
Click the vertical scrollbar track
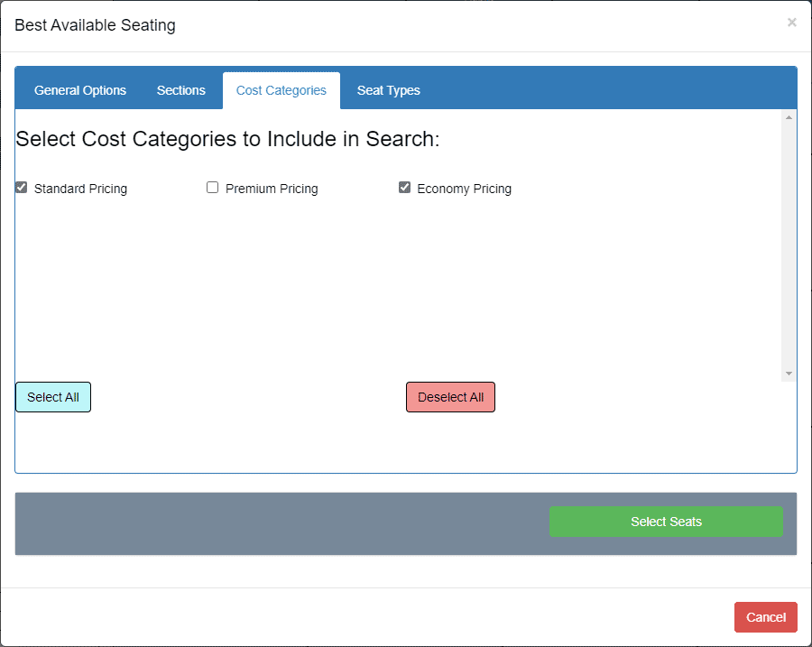point(789,245)
